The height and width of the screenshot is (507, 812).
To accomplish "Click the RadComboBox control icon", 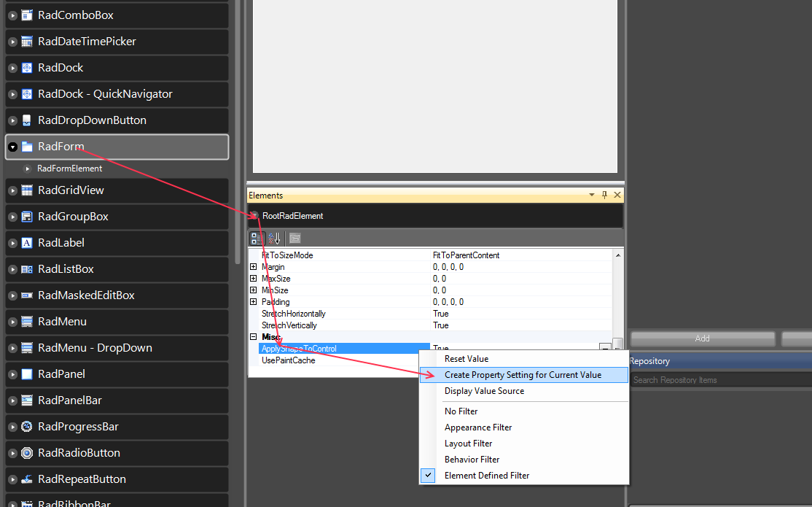I will 27,15.
